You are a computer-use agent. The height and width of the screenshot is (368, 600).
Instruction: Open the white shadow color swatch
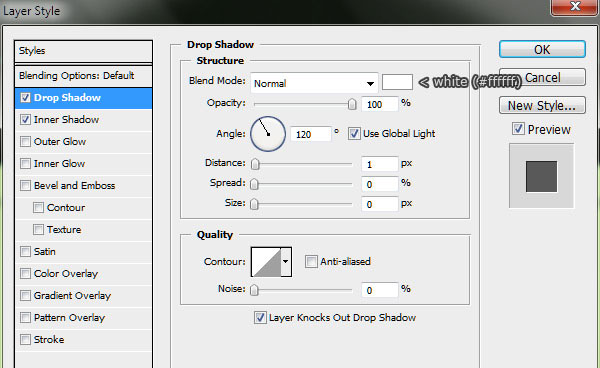click(397, 82)
